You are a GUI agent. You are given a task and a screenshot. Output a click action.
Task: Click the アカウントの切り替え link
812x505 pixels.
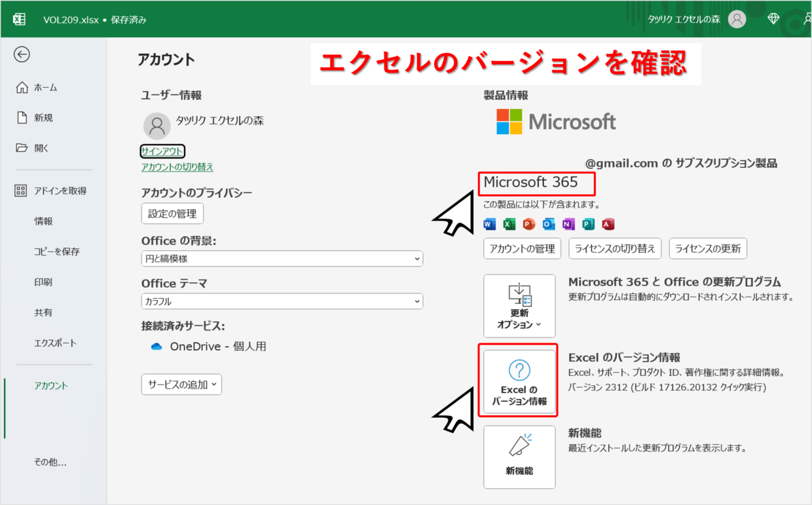(177, 167)
